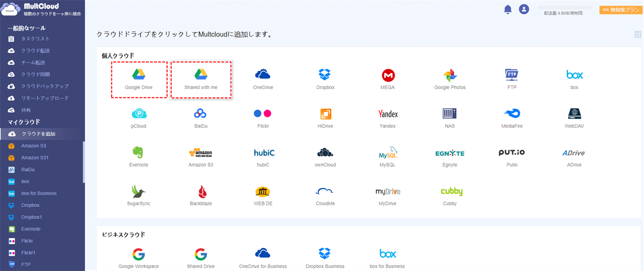Add Amazon S3 from cloud grid

201,157
